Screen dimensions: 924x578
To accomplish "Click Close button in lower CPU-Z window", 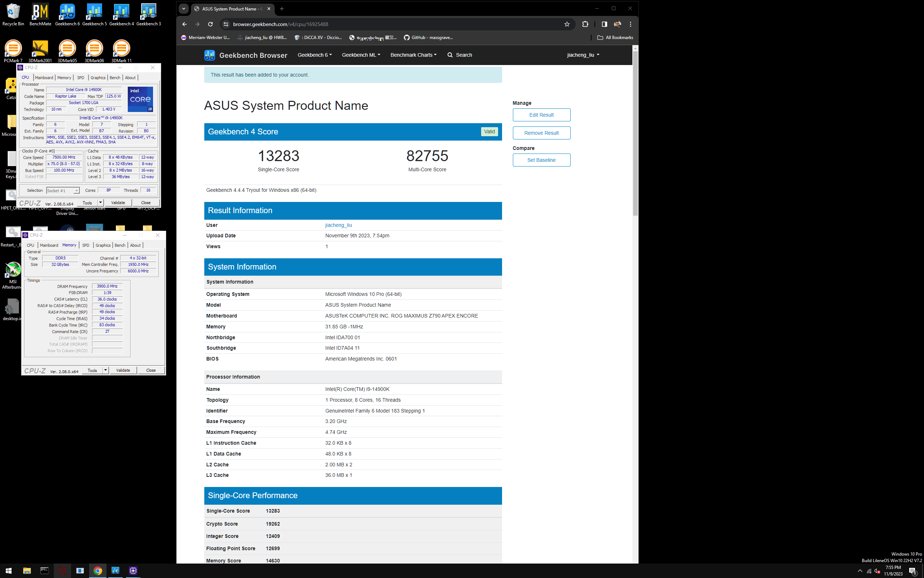I will (151, 370).
